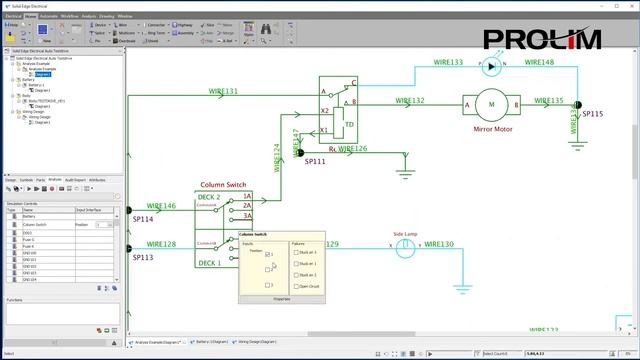Click the zoom magnifier icon in ribbon
The height and width of the screenshot is (360, 640).
(x=264, y=41)
